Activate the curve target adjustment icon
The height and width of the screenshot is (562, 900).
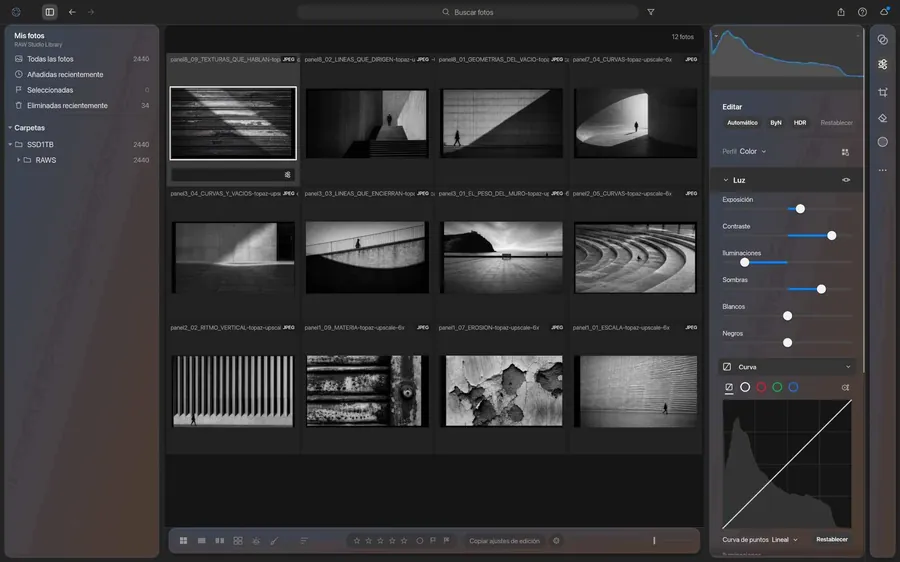point(845,387)
